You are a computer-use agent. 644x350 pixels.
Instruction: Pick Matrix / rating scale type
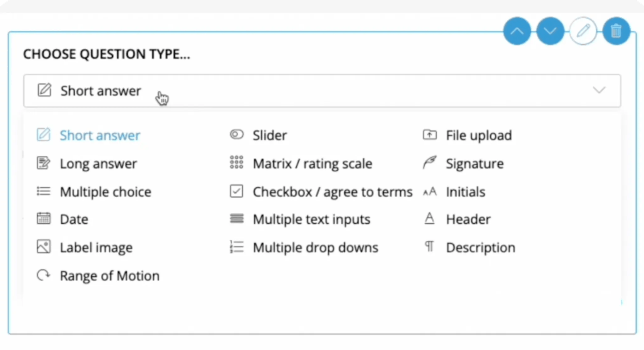(x=312, y=164)
